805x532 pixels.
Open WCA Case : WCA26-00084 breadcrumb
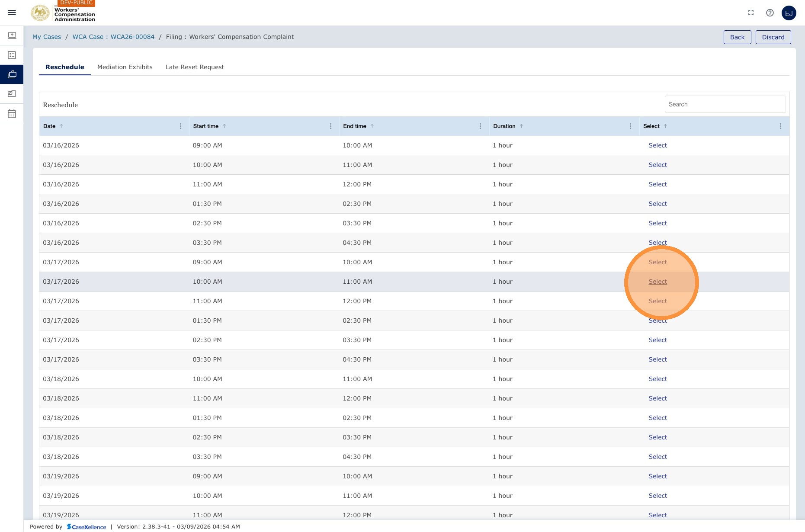click(113, 37)
